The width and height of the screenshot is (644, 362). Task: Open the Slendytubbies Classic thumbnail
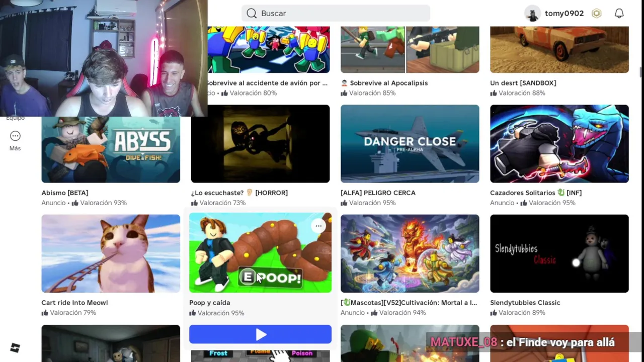coord(559,253)
